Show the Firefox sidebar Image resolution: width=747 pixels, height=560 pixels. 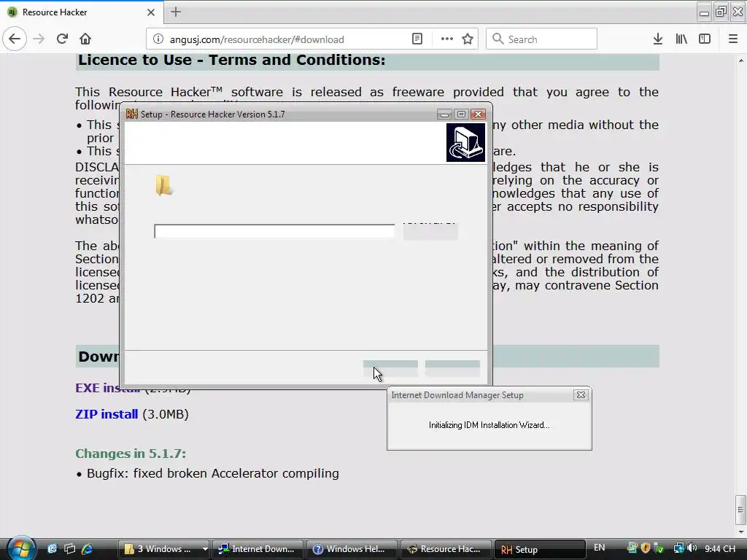click(x=705, y=39)
